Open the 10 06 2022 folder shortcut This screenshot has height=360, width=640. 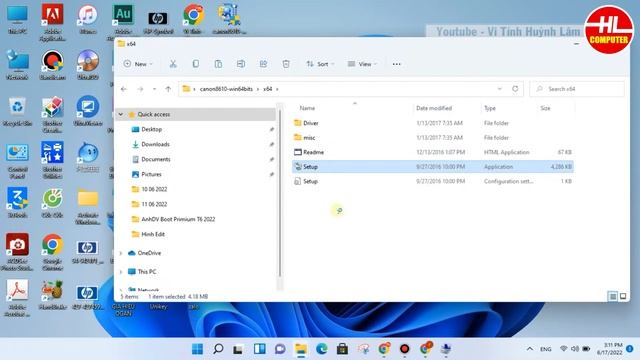click(x=154, y=189)
